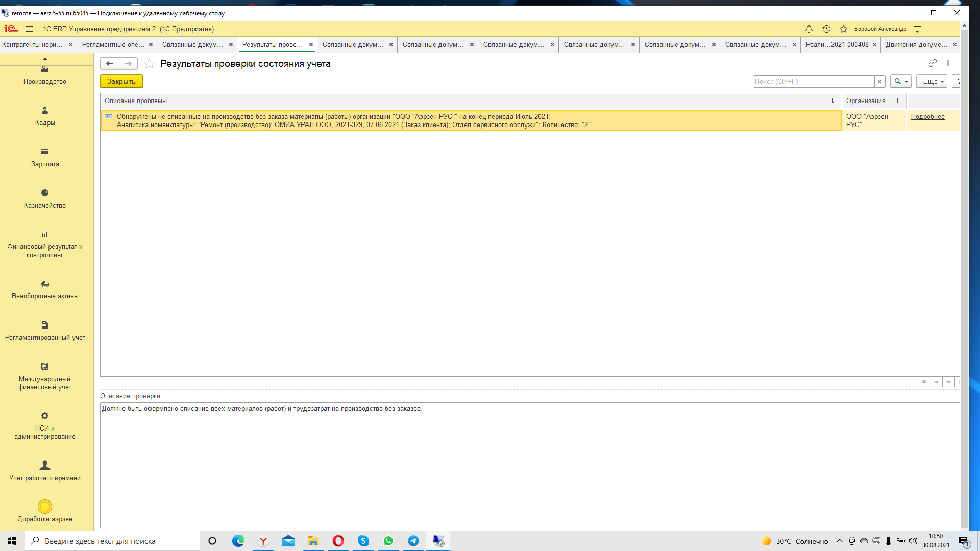Switch to Движения документа tab

916,45
